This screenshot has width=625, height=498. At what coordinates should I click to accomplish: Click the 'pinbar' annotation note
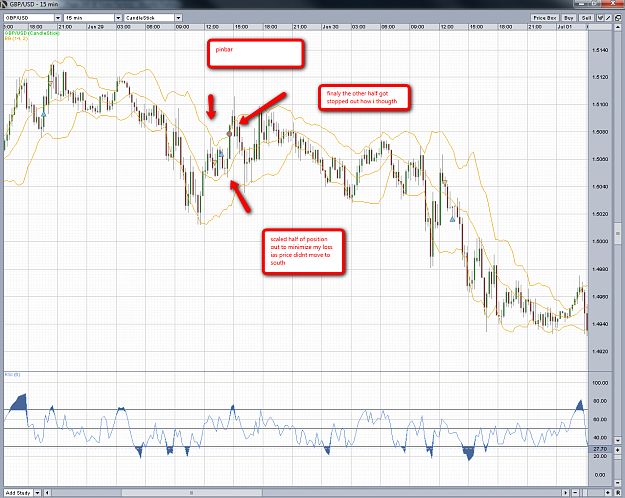point(256,53)
